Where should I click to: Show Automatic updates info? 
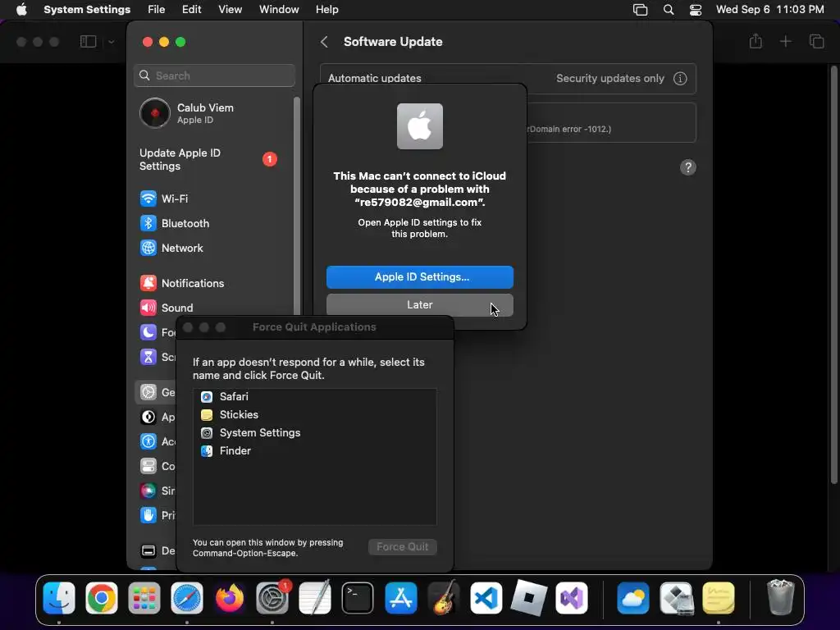tap(680, 78)
